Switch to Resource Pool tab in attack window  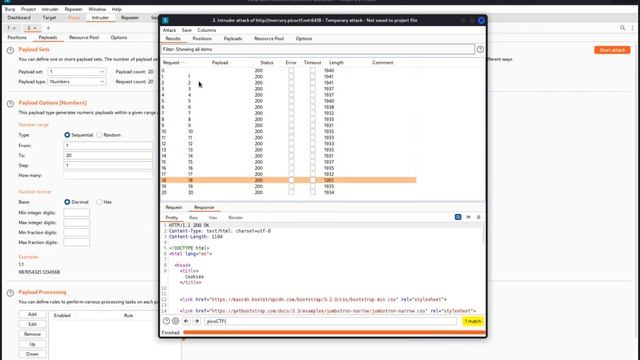tap(269, 38)
